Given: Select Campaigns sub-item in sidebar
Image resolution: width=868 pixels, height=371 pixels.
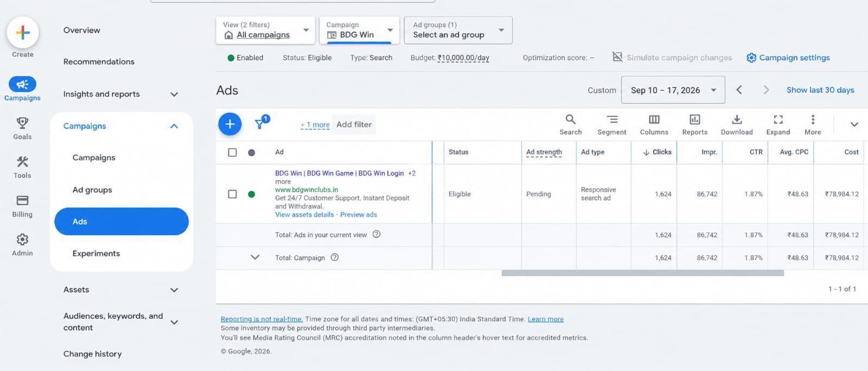Looking at the screenshot, I should click(94, 157).
